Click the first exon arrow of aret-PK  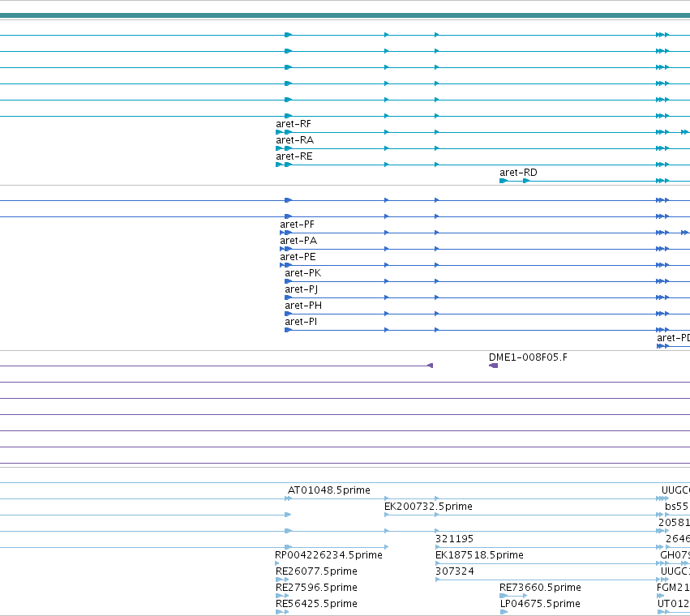coord(288,281)
